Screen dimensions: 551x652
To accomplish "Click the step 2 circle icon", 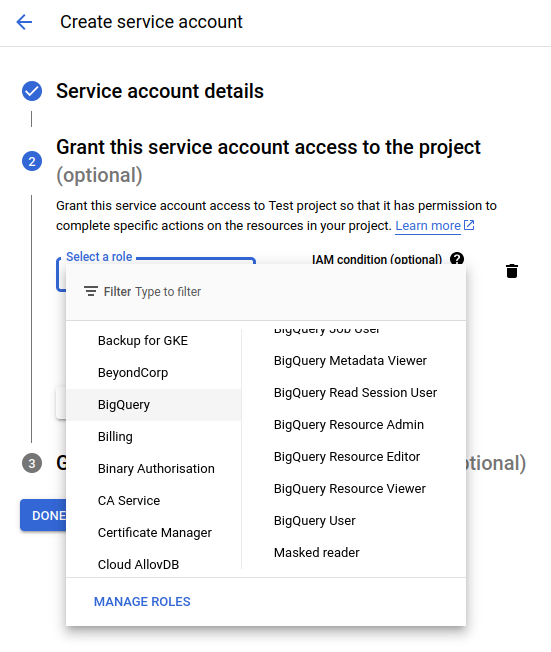I will [32, 161].
